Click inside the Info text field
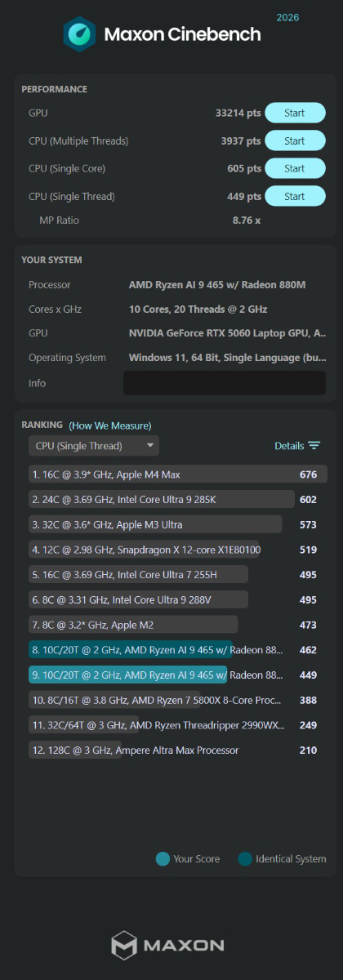The image size is (343, 980). click(224, 384)
